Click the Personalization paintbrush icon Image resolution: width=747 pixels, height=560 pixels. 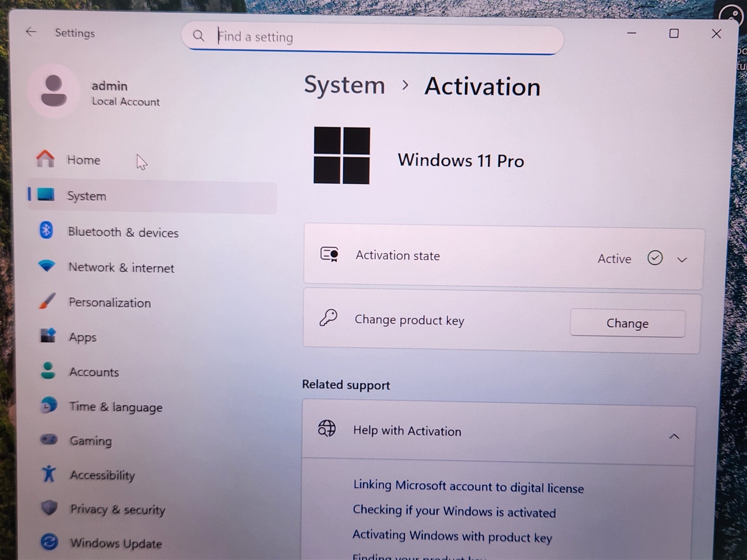47,301
